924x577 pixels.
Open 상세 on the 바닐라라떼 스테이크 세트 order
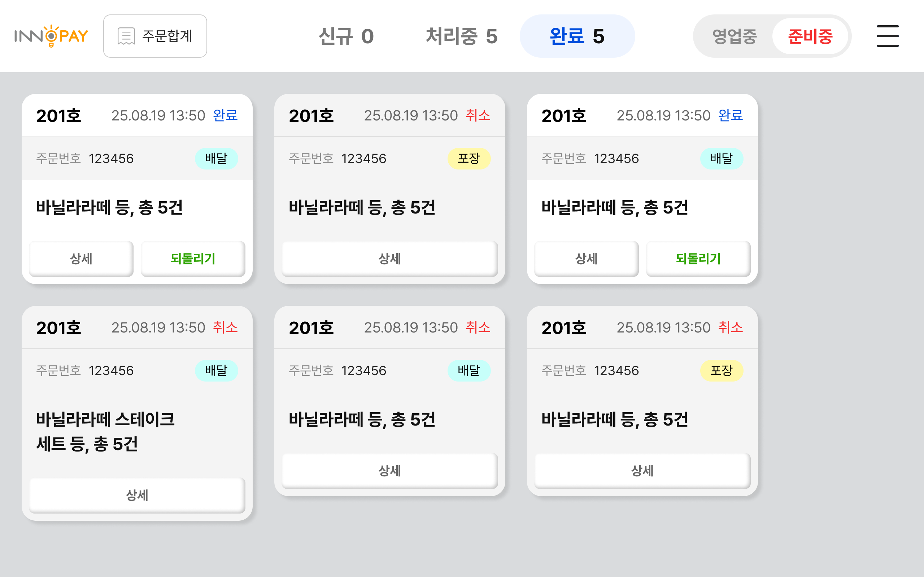click(x=136, y=495)
